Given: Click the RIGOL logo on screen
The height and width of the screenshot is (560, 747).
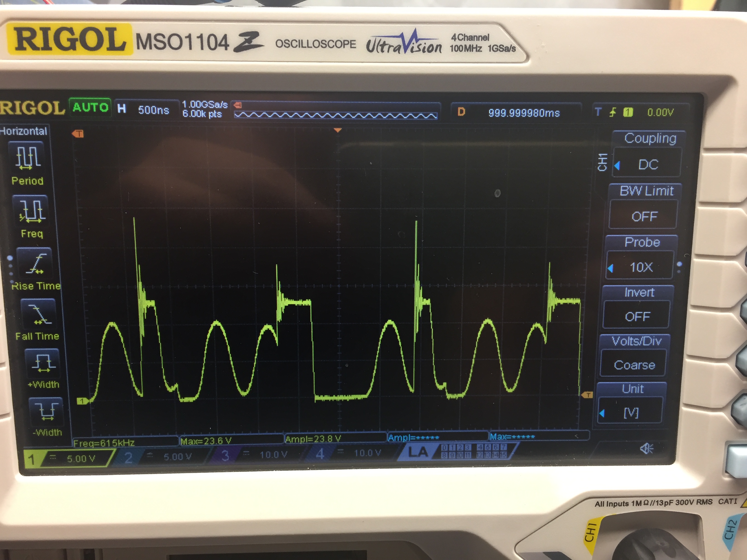Looking at the screenshot, I should pyautogui.click(x=32, y=108).
